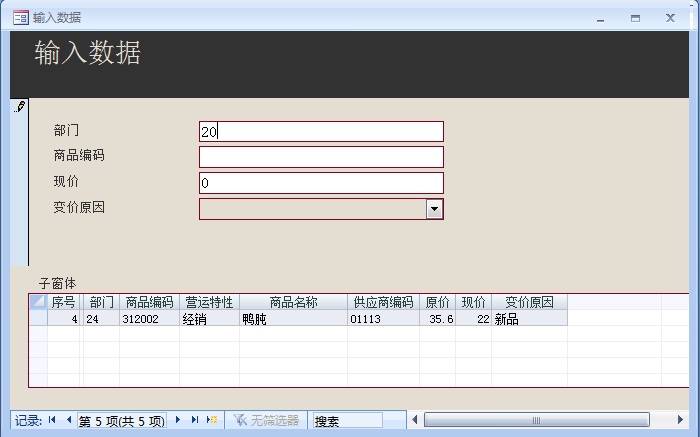Image resolution: width=700 pixels, height=437 pixels.
Task: Click the current record number box
Action: tap(122, 420)
